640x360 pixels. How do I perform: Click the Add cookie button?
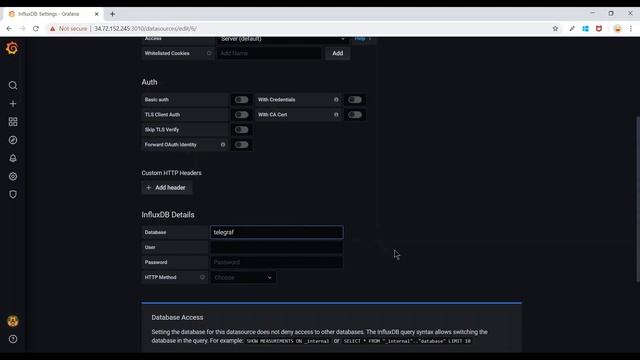pos(338,53)
